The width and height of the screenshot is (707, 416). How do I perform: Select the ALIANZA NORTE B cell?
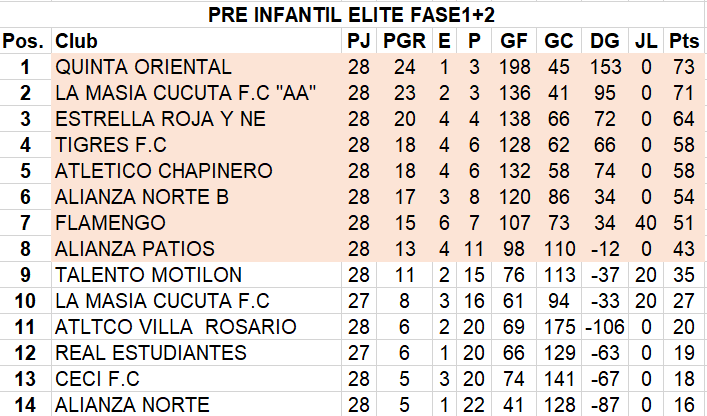pyautogui.click(x=197, y=197)
